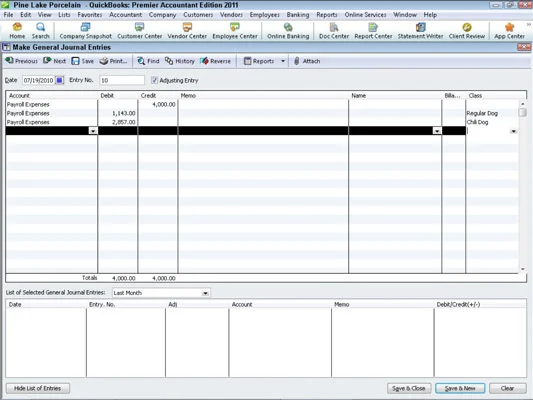Go to Previous journal entry
The height and width of the screenshot is (400, 533).
click(21, 61)
